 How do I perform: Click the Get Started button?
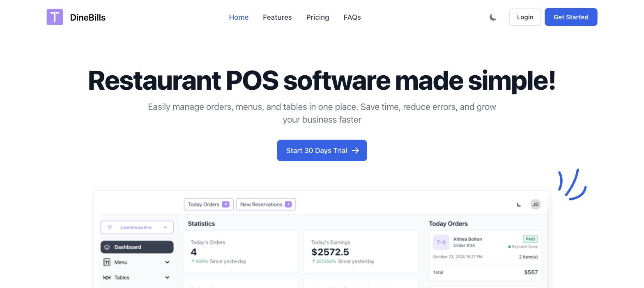click(x=571, y=17)
